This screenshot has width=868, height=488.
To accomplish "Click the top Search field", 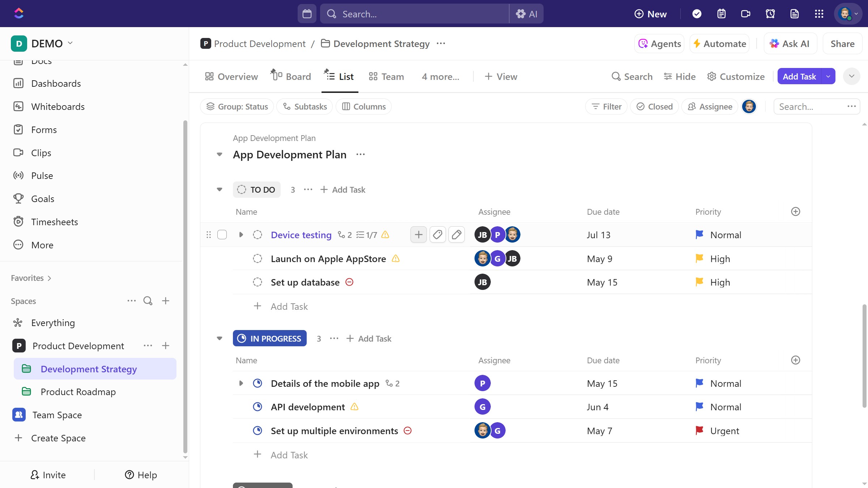I will coord(414,14).
